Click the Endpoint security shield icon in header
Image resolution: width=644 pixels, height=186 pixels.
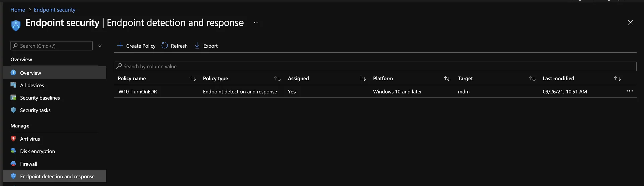16,25
